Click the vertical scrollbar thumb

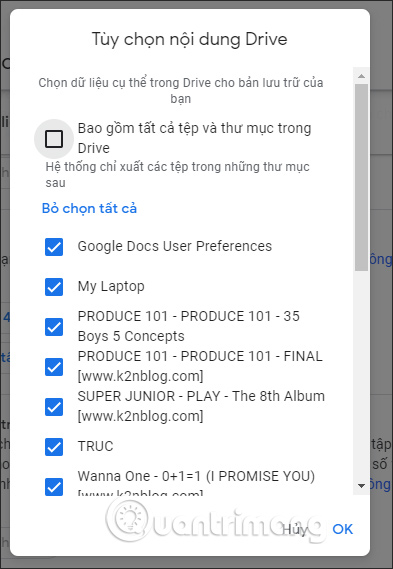click(x=361, y=177)
